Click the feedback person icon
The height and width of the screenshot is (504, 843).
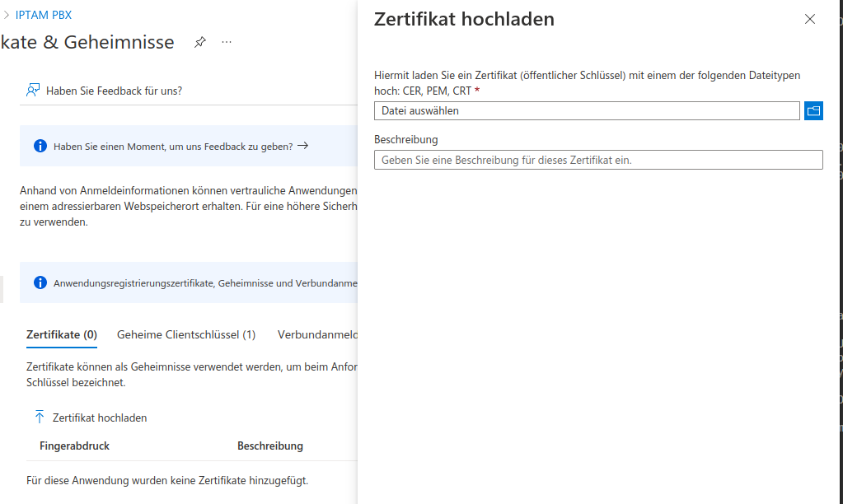click(33, 91)
